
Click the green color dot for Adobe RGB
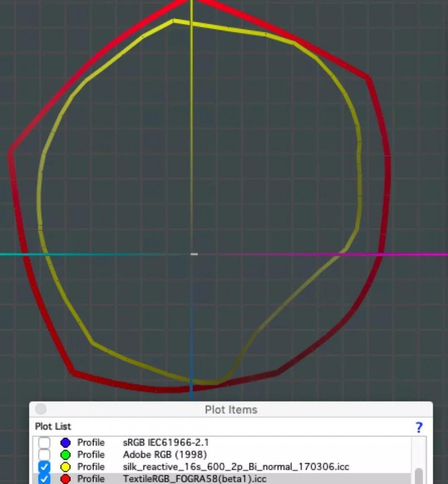[65, 454]
